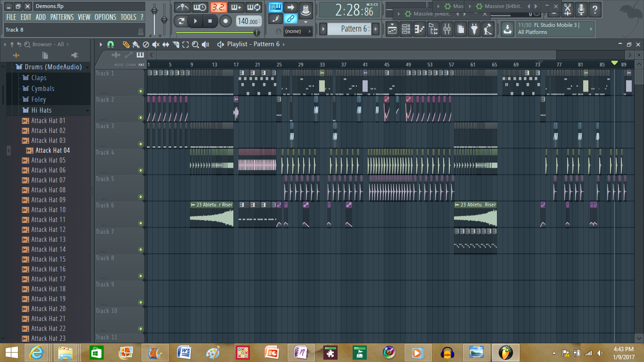This screenshot has width=644, height=362.
Task: Click the Play button
Action: tap(195, 21)
